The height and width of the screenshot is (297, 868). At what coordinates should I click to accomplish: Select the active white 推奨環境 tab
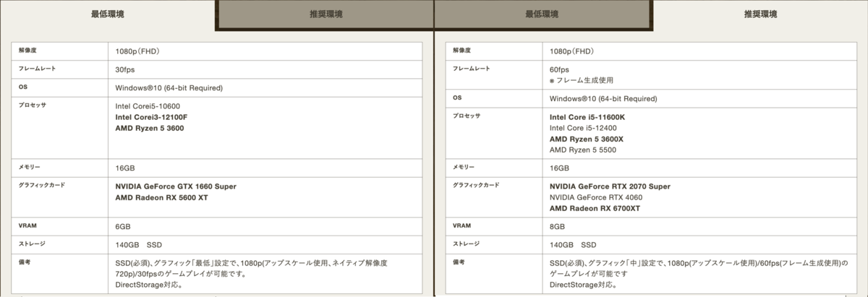tap(759, 14)
